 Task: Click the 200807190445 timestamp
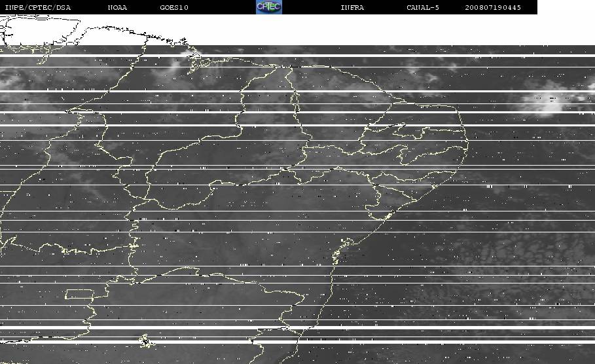[x=493, y=7]
